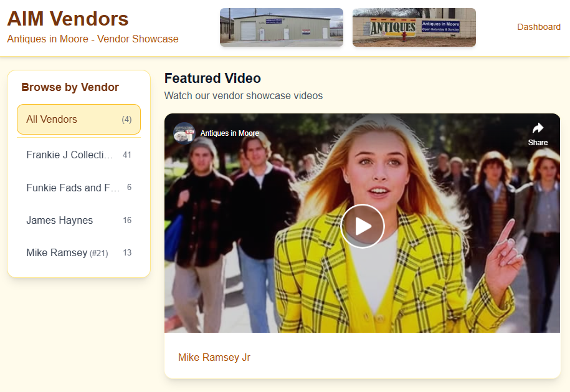This screenshot has width=570, height=392.
Task: Open Mike Ramsey (#21) vendor listing
Action: 67,252
